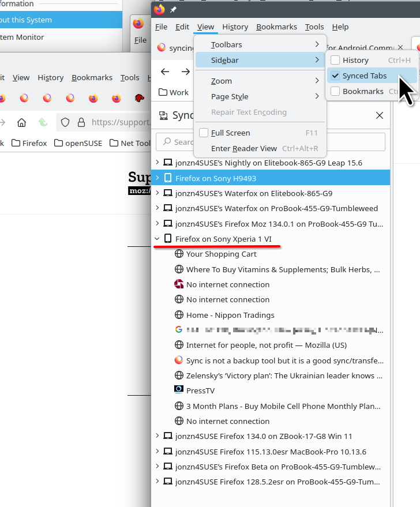
Task: Collapse Firefox on Sony Xperia 1 VI
Action: pos(157,239)
